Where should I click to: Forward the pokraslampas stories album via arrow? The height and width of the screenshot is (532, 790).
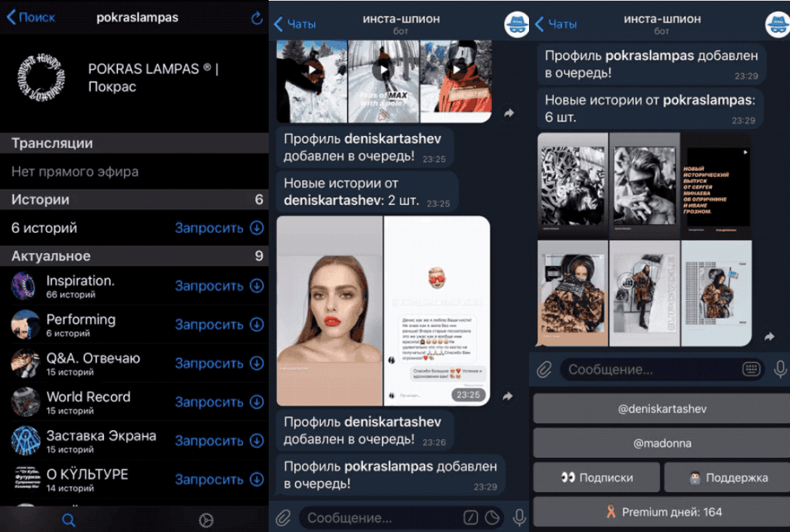coord(769,337)
